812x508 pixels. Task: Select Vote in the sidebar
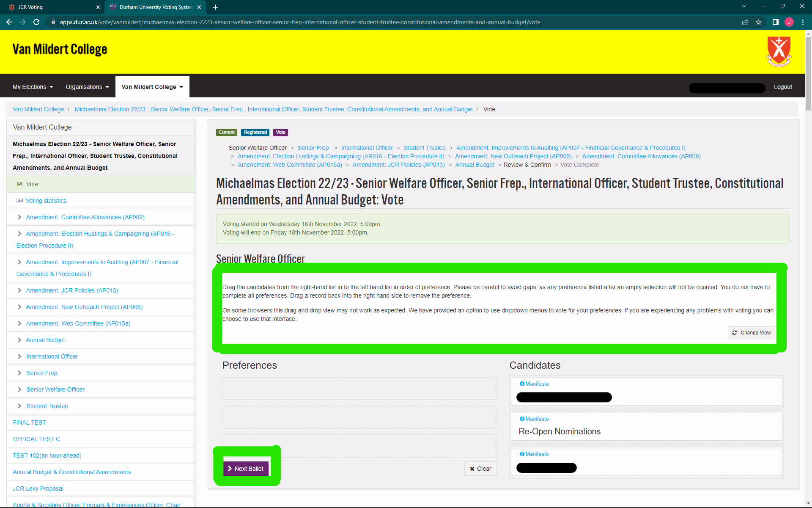[x=101, y=184]
